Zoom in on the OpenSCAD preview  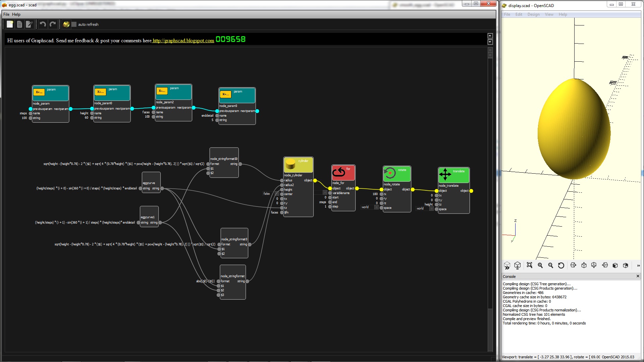click(540, 265)
